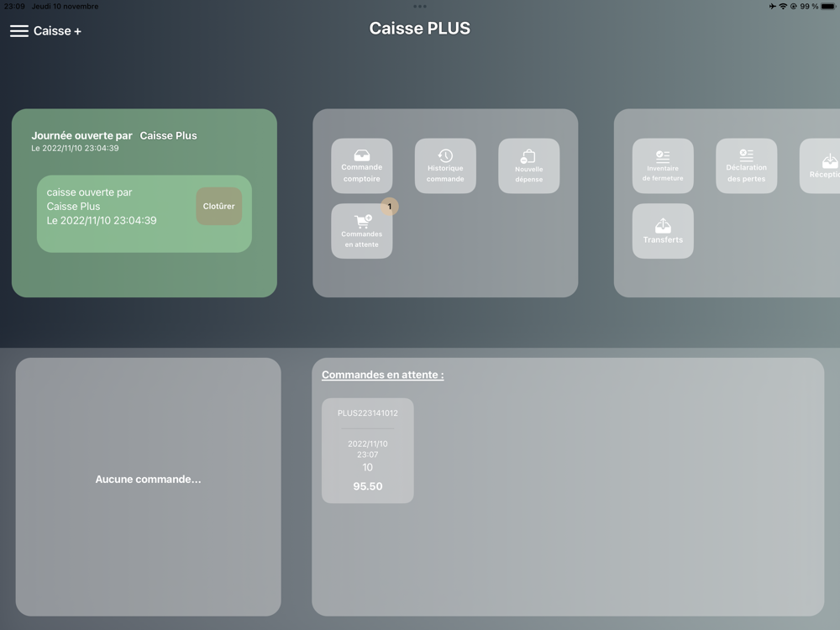The image size is (840, 630).
Task: Click Journée ouverte par Caisse Plus text
Action: point(114,135)
